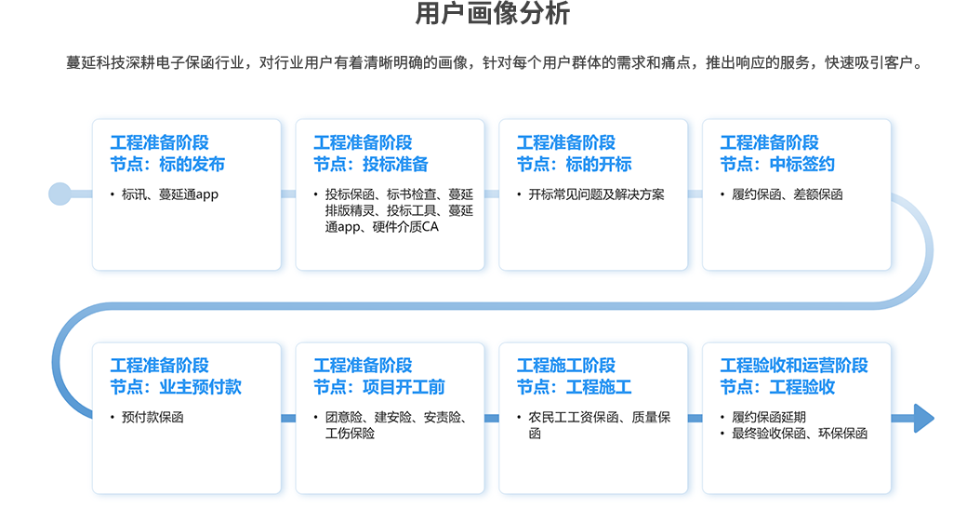
Task: Click the heading 节点:业主预付款
Action: click(x=176, y=387)
